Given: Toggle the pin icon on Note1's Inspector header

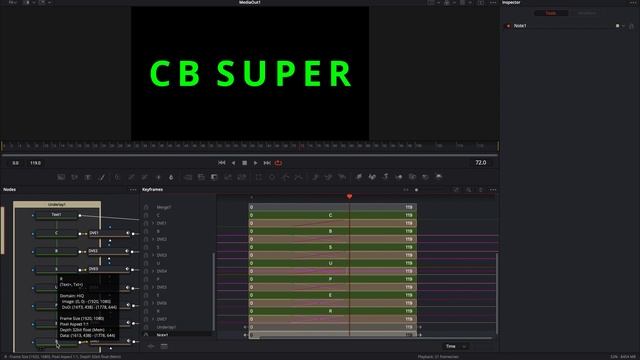Looking at the screenshot, I should (631, 26).
